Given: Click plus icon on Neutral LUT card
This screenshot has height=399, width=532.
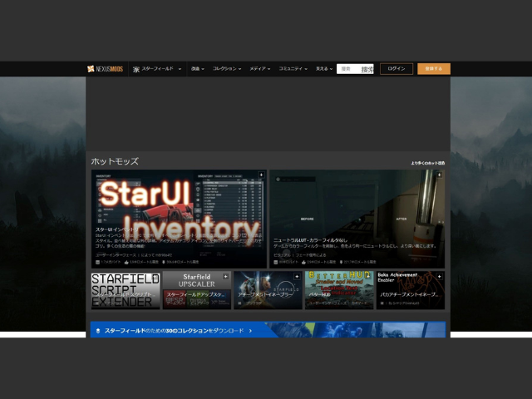Looking at the screenshot, I should [x=439, y=175].
